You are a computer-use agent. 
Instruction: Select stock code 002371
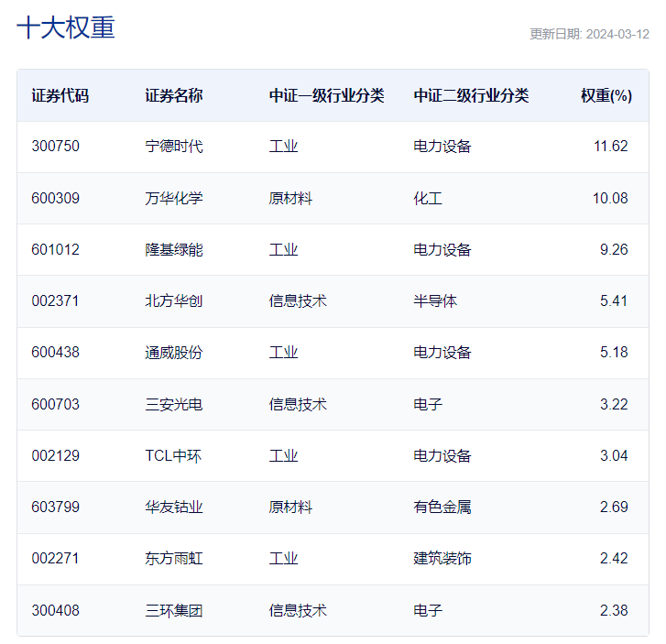[56, 300]
